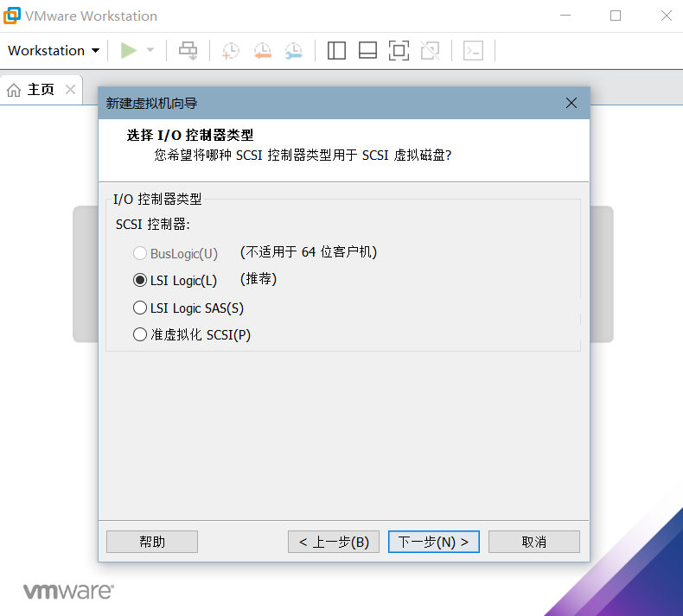Click the VMware Workstation logo icon
The height and width of the screenshot is (616, 683).
[x=12, y=16]
